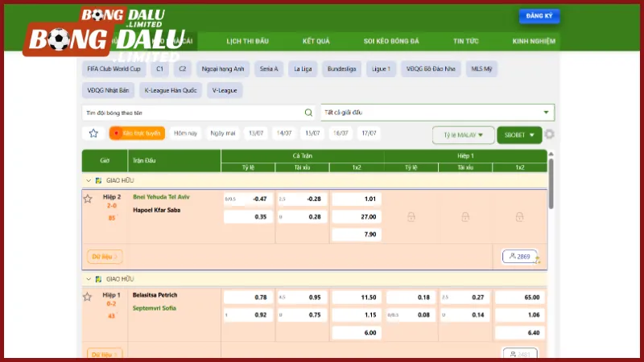Open the Tỷ lệ MALAY dropdown
Image resolution: width=644 pixels, height=362 pixels.
(x=464, y=135)
